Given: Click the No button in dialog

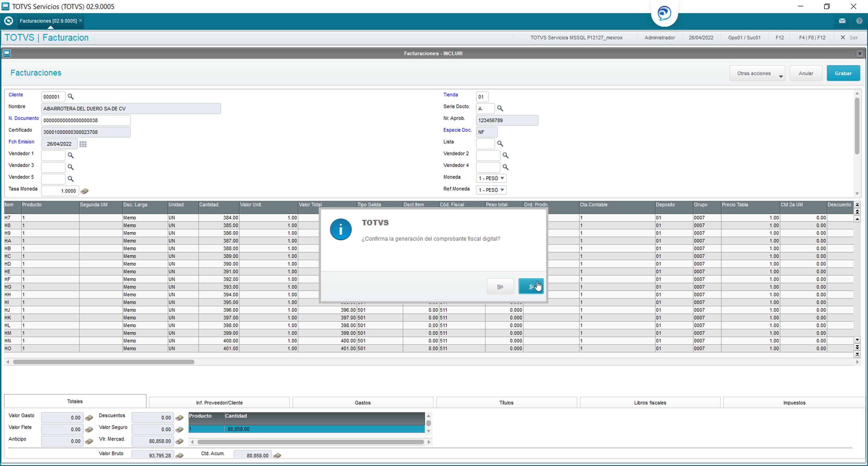Looking at the screenshot, I should pyautogui.click(x=500, y=286).
